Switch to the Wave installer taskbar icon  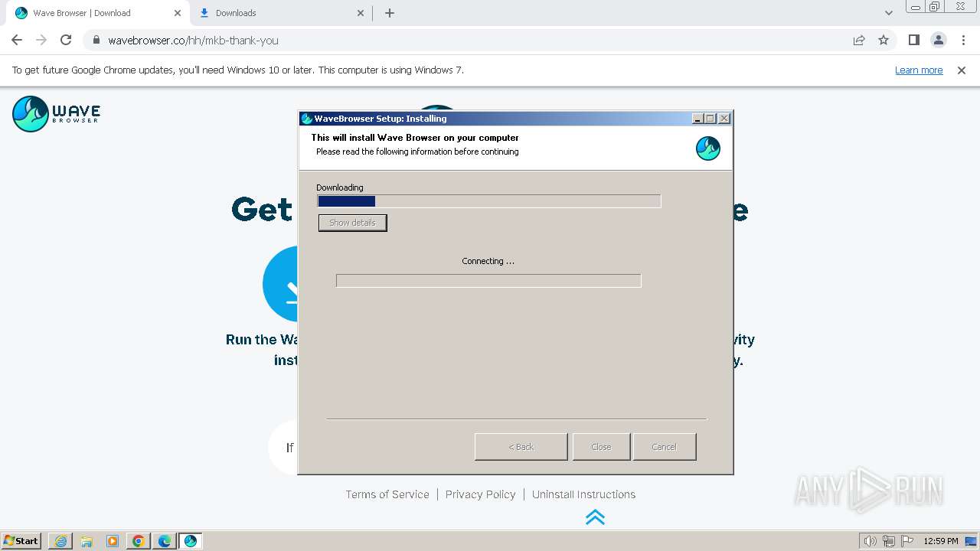(191, 541)
